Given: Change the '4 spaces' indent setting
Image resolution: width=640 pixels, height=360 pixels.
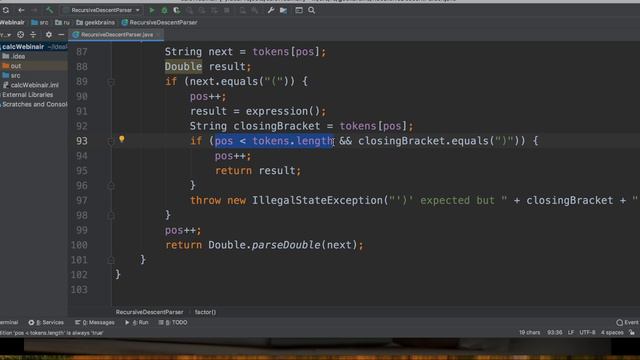Looking at the screenshot, I should point(612,333).
